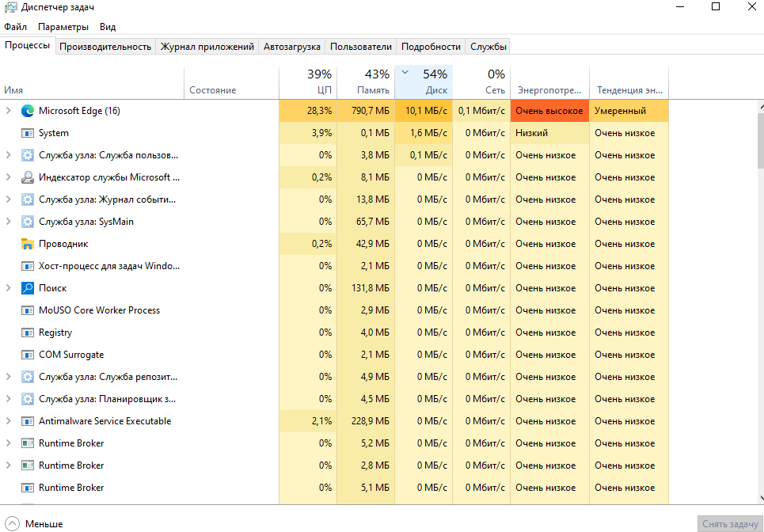Click gear icon of Служба узла: Планировщик з...

point(28,399)
